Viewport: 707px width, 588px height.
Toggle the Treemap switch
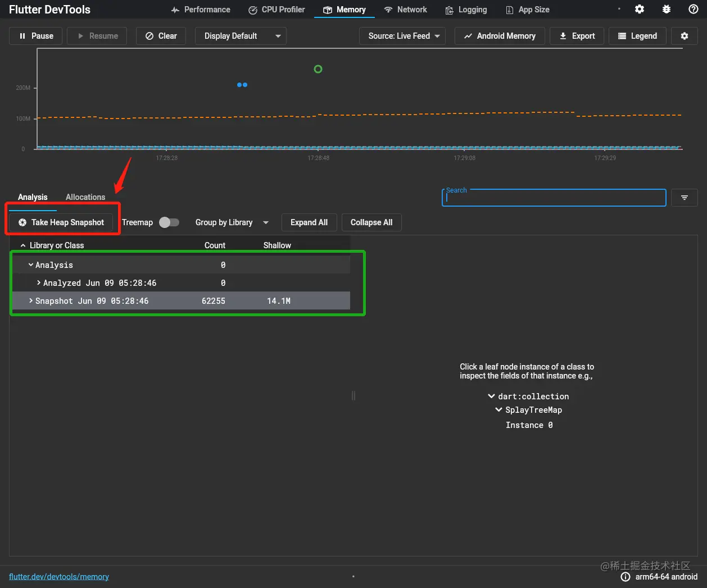pyautogui.click(x=169, y=222)
